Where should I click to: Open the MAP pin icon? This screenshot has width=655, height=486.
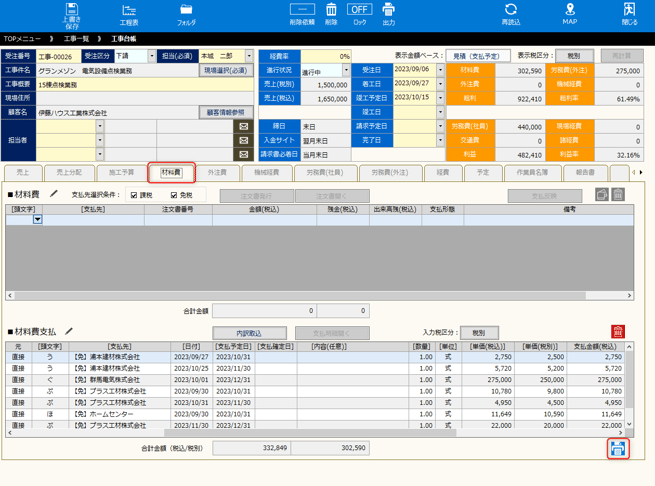(x=570, y=15)
